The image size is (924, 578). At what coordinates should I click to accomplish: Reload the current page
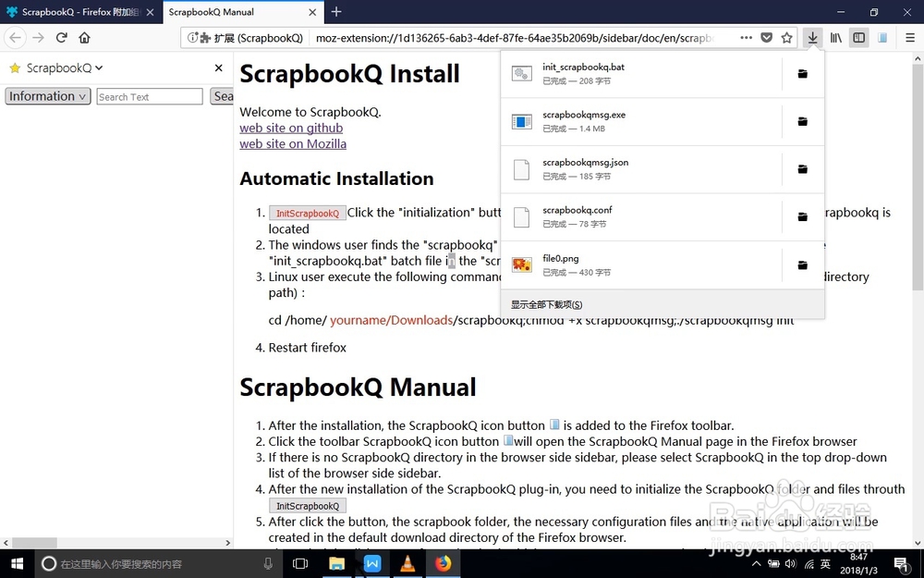[x=61, y=38]
